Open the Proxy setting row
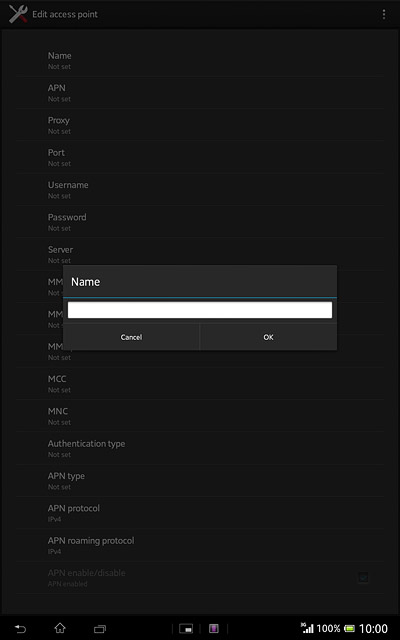The image size is (400, 640). click(x=200, y=125)
